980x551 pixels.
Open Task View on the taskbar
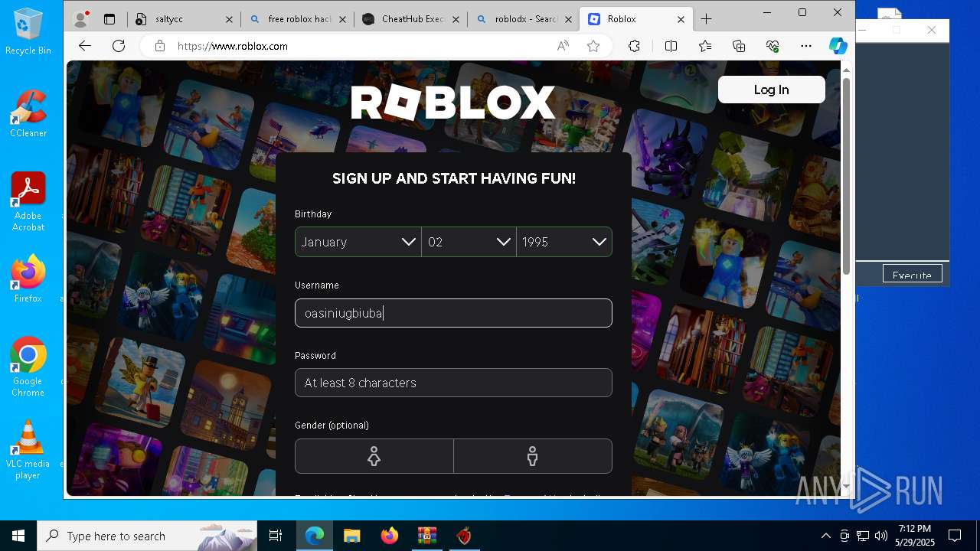pyautogui.click(x=276, y=536)
